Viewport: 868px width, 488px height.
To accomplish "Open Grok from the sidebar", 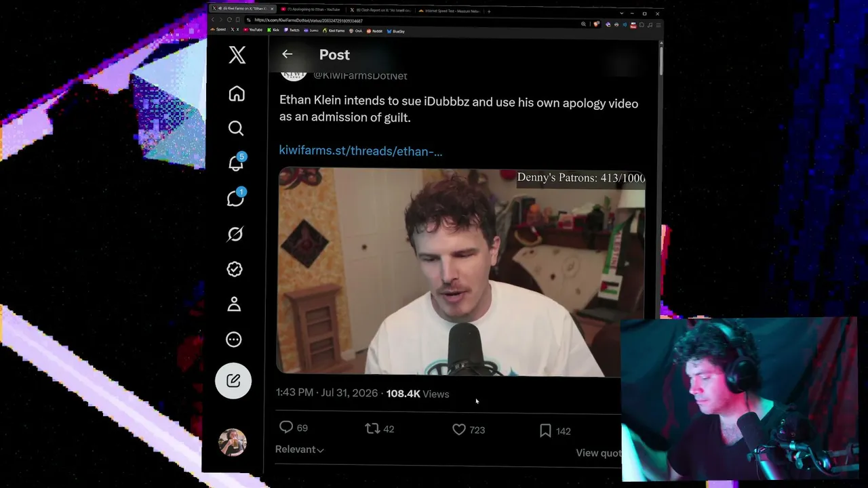I will (235, 234).
